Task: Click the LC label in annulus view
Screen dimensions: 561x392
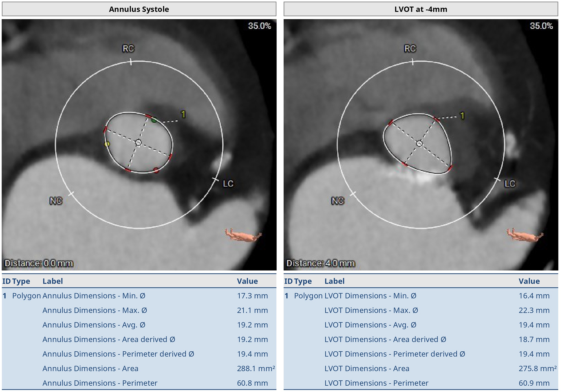Action: click(x=228, y=184)
